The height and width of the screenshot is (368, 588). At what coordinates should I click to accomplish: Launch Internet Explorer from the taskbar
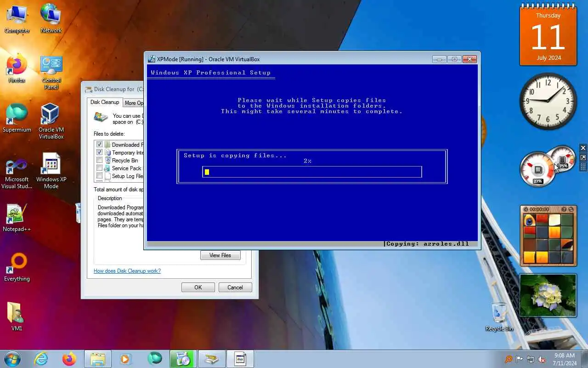(41, 359)
